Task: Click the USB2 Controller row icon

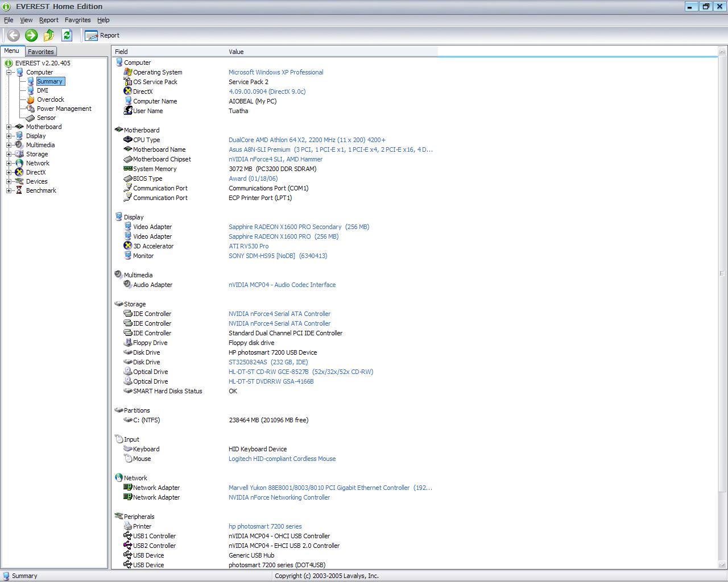Action: tap(128, 546)
